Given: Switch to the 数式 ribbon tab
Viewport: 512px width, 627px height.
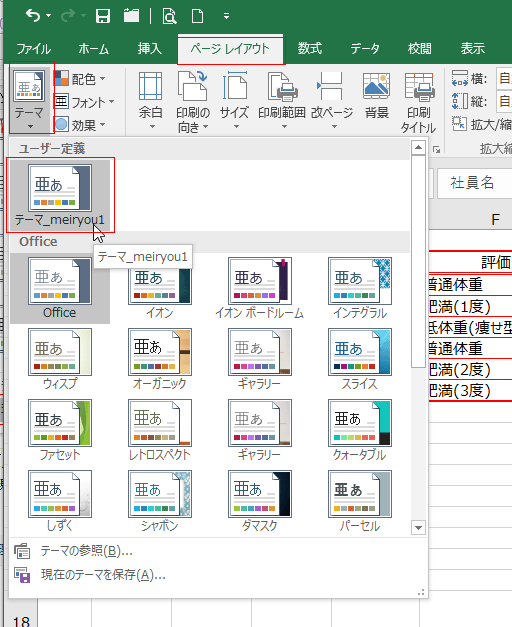Looking at the screenshot, I should [x=310, y=49].
